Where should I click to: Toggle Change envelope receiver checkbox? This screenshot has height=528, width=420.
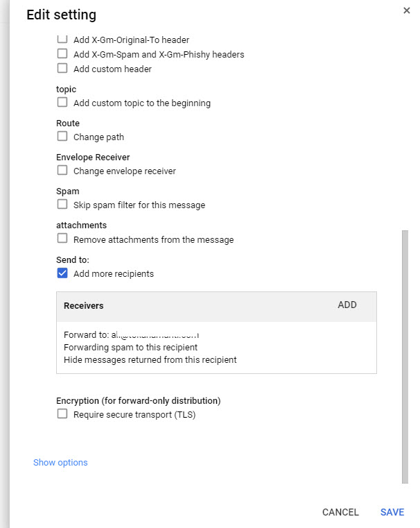[62, 170]
